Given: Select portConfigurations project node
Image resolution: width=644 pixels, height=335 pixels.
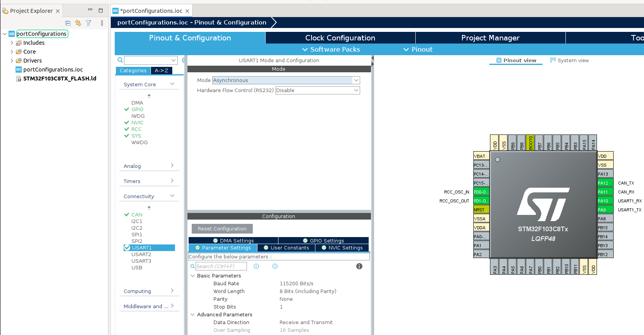Looking at the screenshot, I should coord(42,34).
